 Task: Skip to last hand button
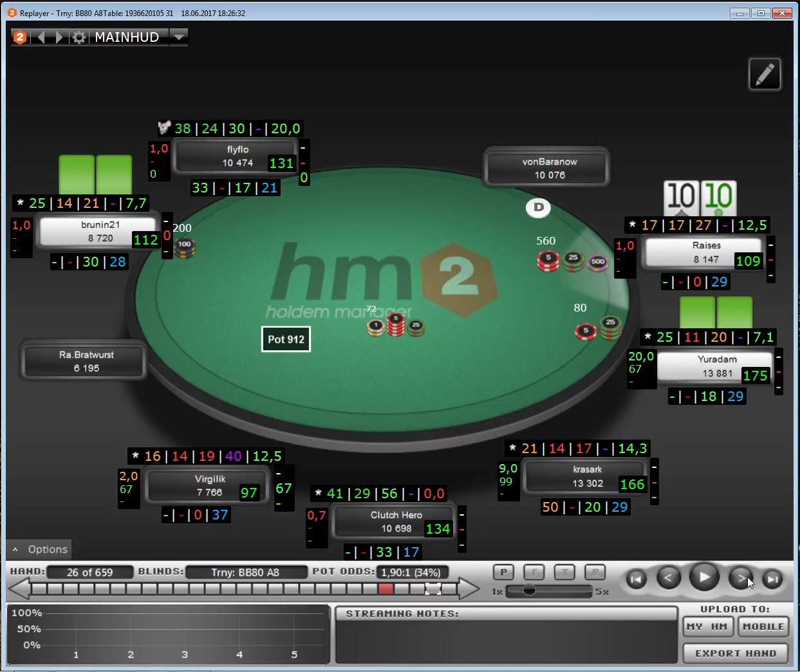click(772, 579)
